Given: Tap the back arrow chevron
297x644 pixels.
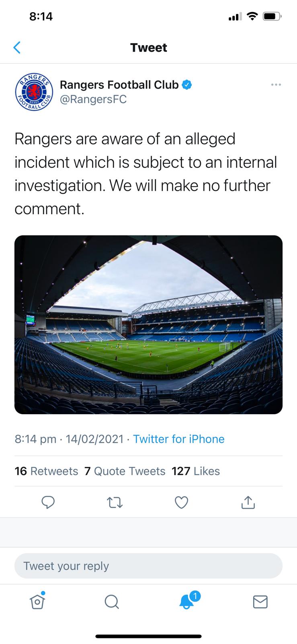Looking at the screenshot, I should pyautogui.click(x=17, y=47).
